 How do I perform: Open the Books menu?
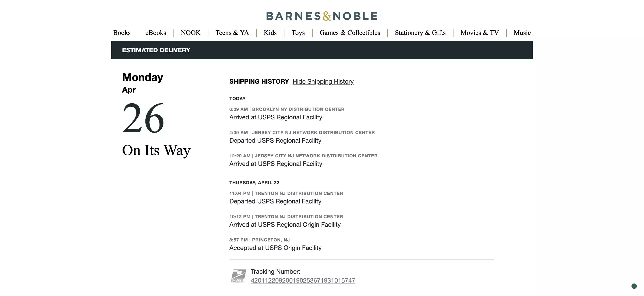122,33
